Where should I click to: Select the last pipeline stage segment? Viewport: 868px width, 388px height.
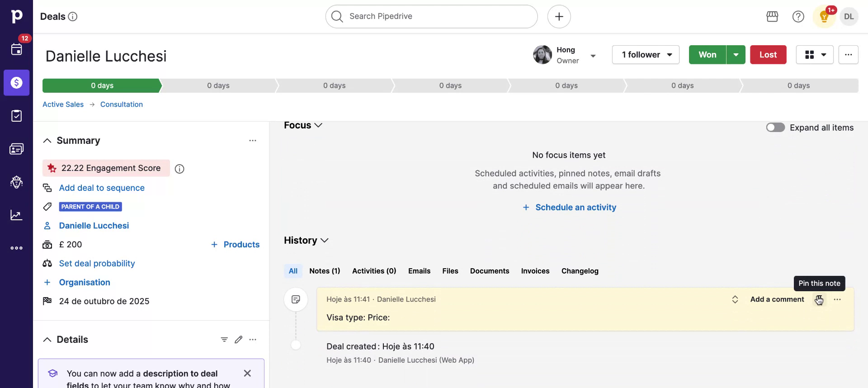pyautogui.click(x=799, y=85)
